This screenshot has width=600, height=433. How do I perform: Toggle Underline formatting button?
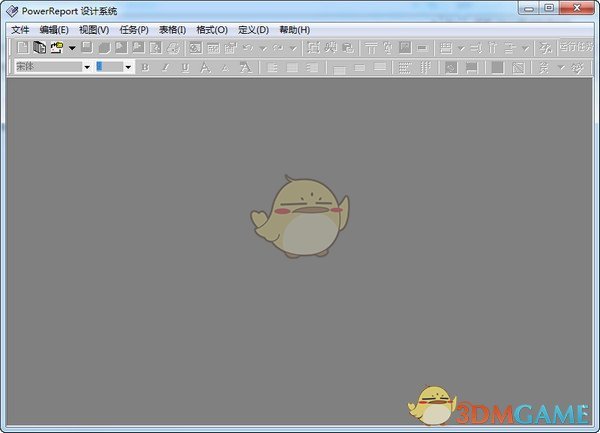click(x=186, y=68)
